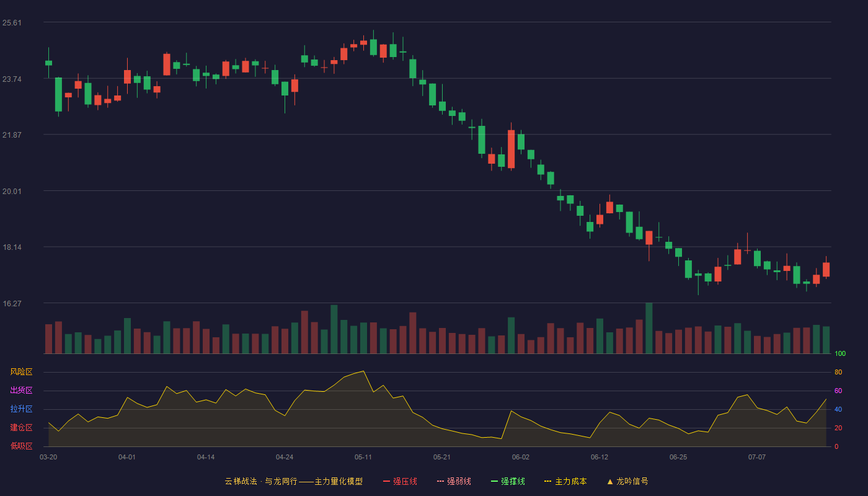Click the yellow dashed 主力成本 icon
Image resolution: width=868 pixels, height=496 pixels.
coord(548,481)
